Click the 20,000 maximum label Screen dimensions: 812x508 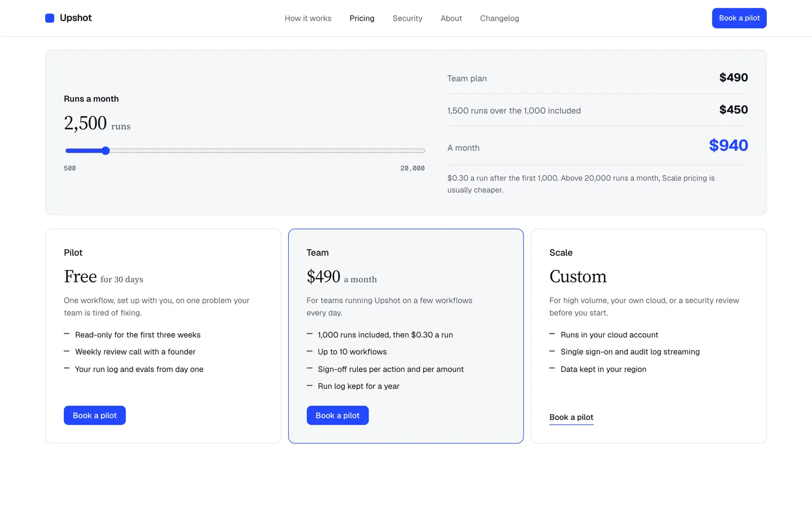click(413, 168)
